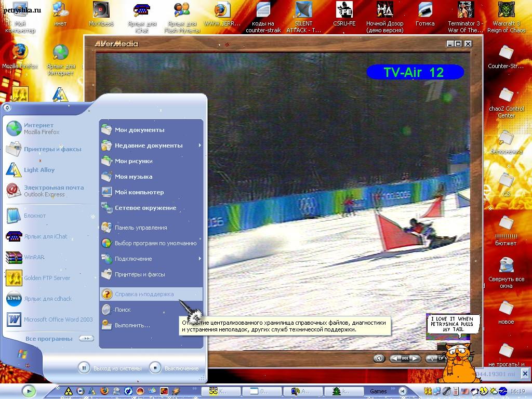Open Поиск in the Start menu

[x=151, y=310]
